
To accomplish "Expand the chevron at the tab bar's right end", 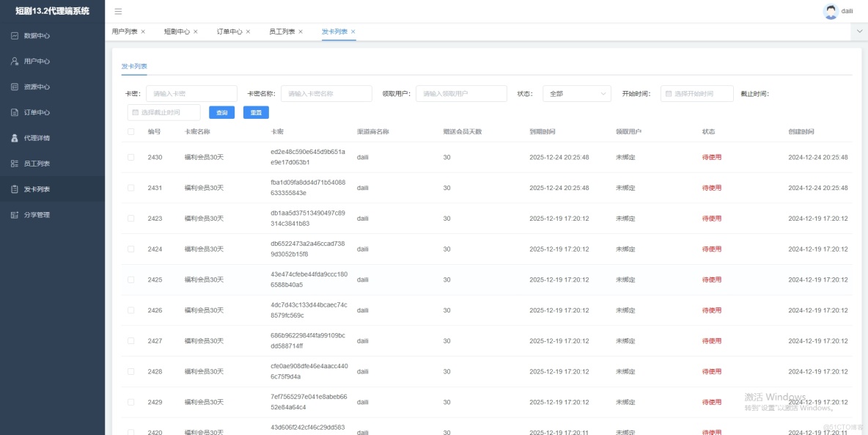I will point(858,32).
